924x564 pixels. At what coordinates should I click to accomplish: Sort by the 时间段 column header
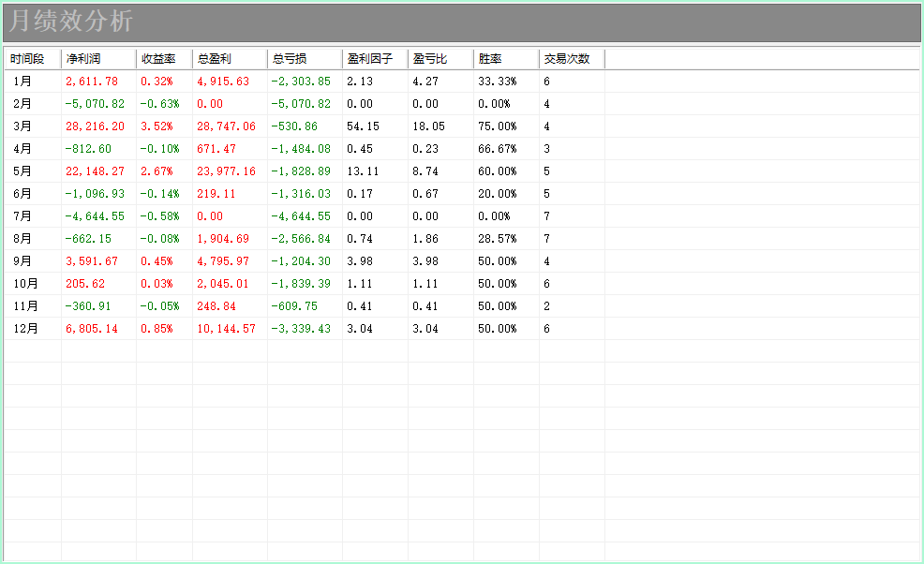33,59
